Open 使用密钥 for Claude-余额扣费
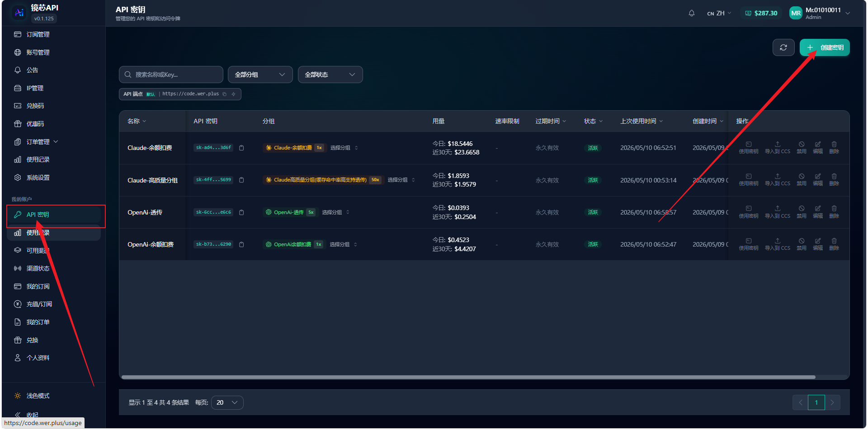The height and width of the screenshot is (430, 868). pos(749,148)
